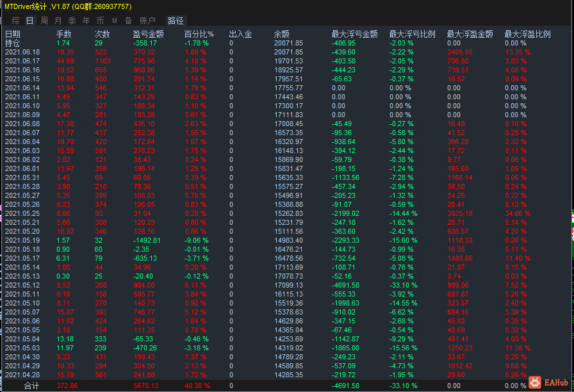Open the 周 weekly tab
This screenshot has width=574, height=392.
click(44, 21)
